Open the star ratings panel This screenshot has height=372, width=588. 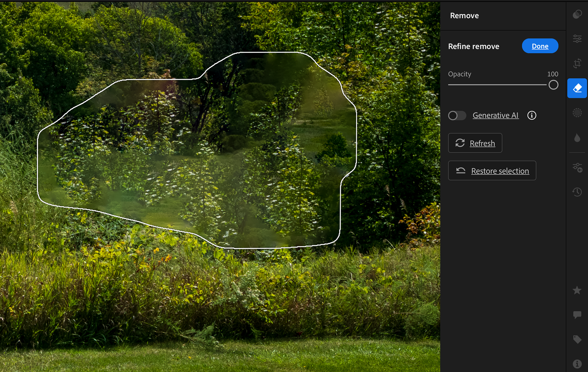click(x=577, y=290)
